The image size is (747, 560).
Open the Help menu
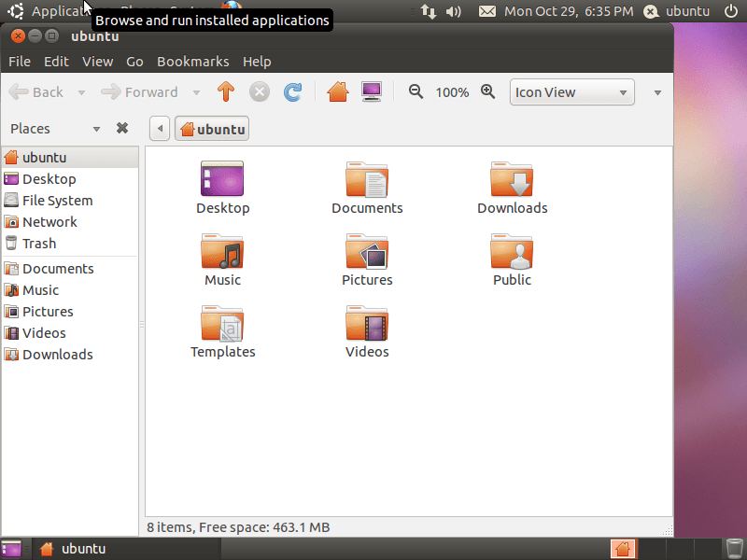click(257, 62)
